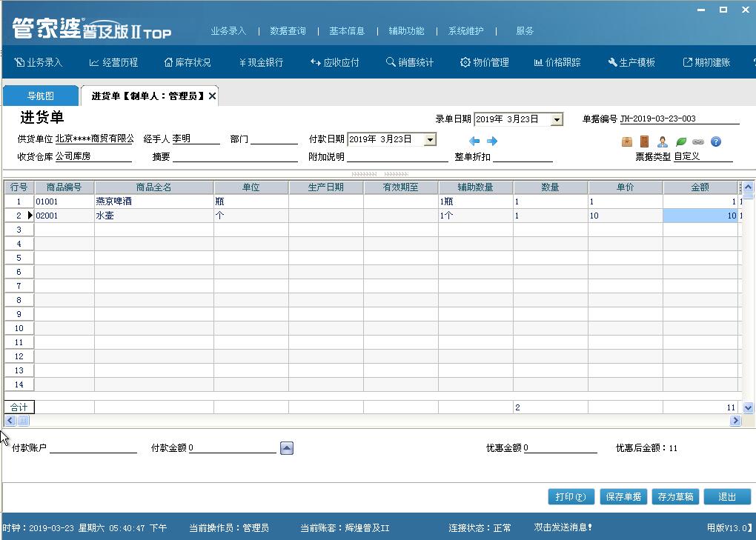Screen dimensions: 756x540
Task: Click the blue left arrow to view previous document
Action: pos(475,141)
